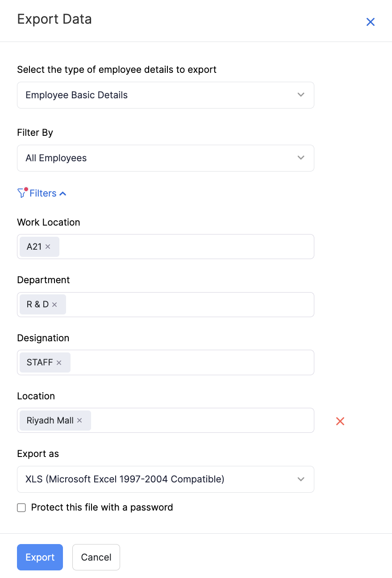Image resolution: width=392 pixels, height=578 pixels.
Task: Enable password protection for the file
Action: [x=21, y=507]
